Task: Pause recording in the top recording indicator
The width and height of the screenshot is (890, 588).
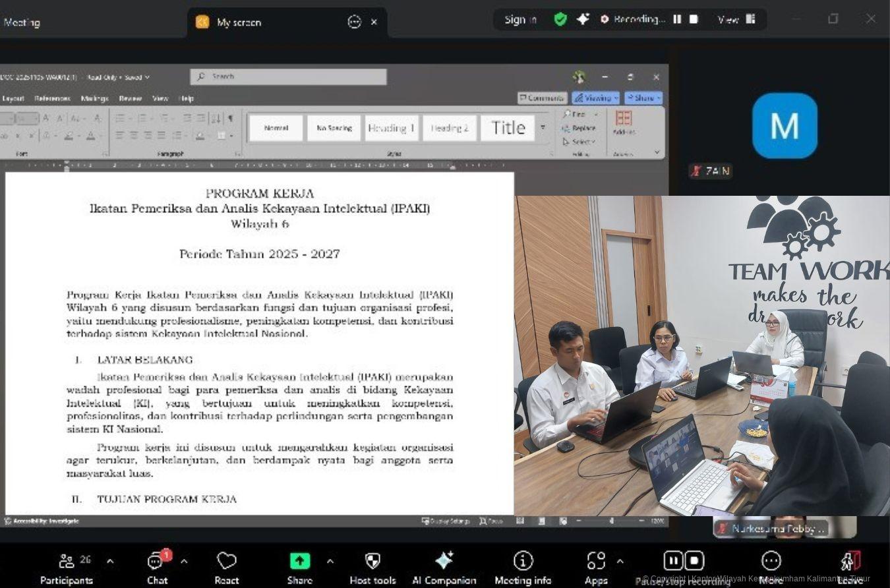Action: click(x=677, y=20)
